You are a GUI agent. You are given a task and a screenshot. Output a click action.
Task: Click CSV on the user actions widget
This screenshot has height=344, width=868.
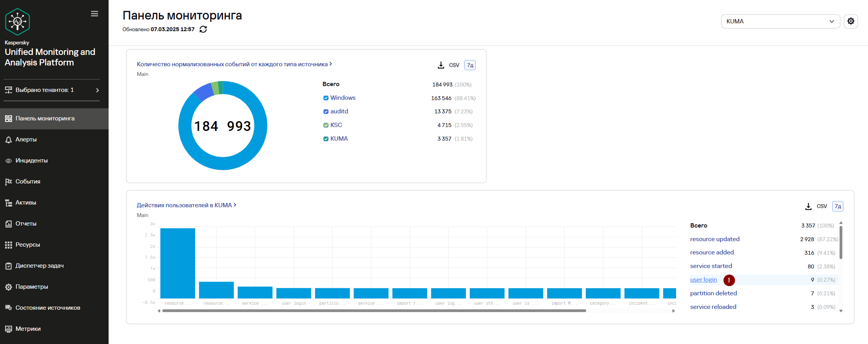822,206
